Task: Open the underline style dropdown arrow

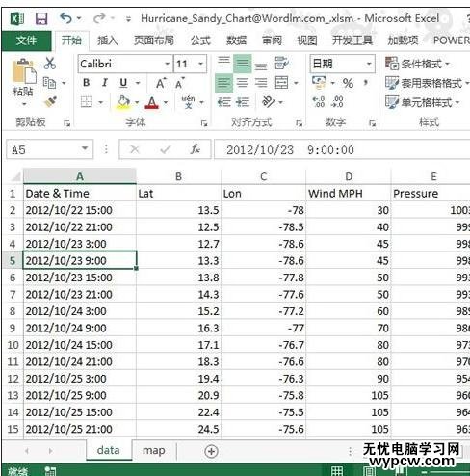Action: click(x=138, y=83)
